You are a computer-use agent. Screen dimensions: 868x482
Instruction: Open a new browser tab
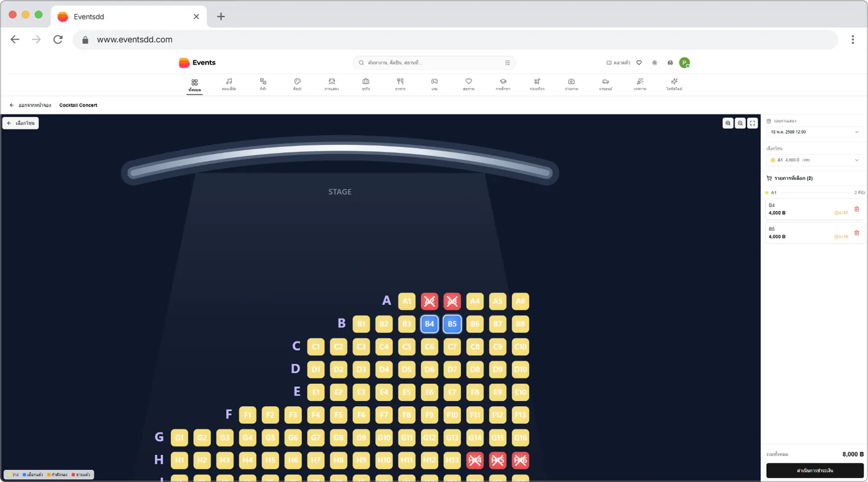point(221,16)
